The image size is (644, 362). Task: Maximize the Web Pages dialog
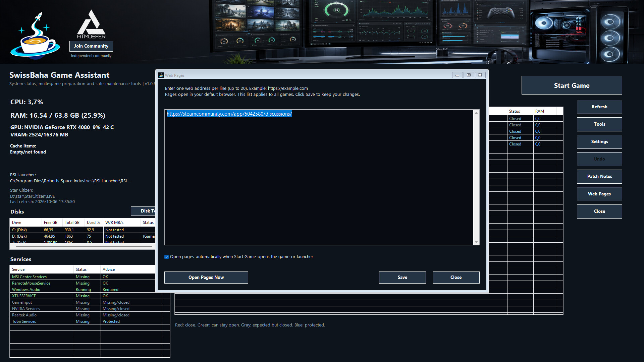[x=469, y=75]
